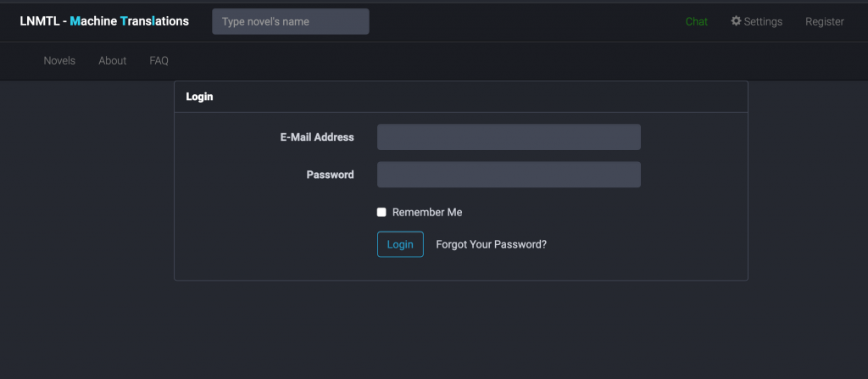Click the LNMTL Machine Translations logo
This screenshot has width=868, height=379.
pyautogui.click(x=104, y=21)
